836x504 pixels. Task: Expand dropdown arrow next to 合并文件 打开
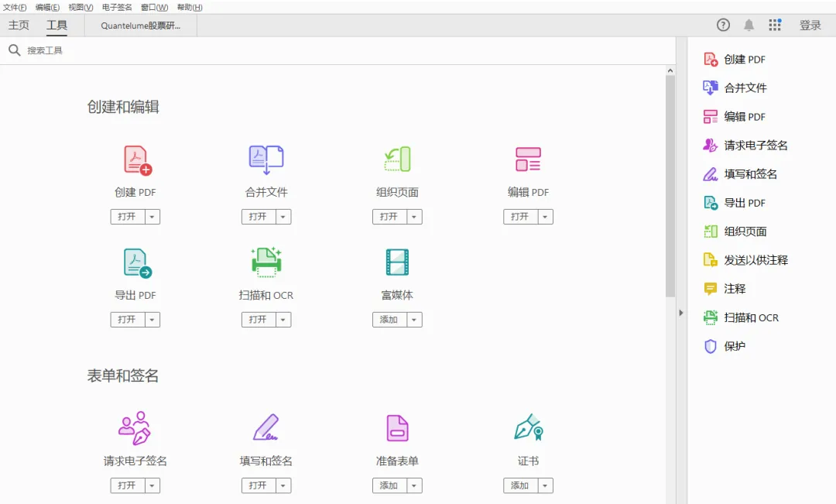(283, 217)
